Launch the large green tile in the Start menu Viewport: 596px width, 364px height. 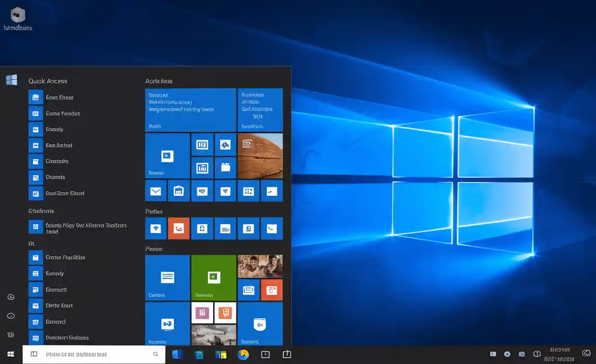click(214, 278)
